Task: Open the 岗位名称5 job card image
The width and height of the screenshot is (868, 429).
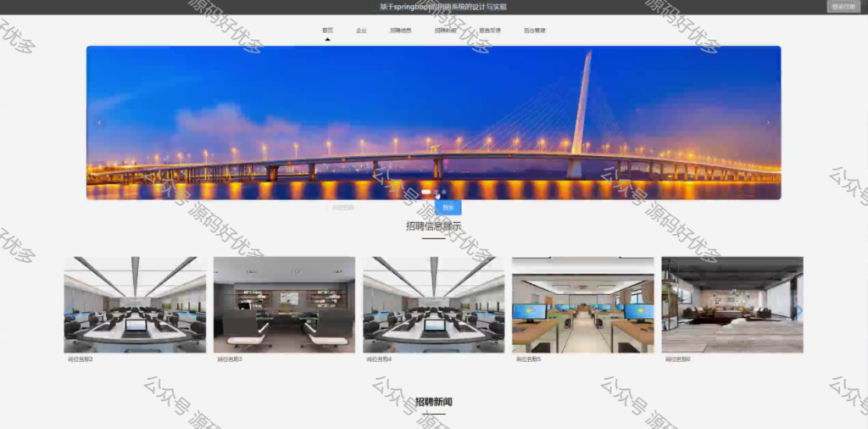Action: click(x=583, y=304)
